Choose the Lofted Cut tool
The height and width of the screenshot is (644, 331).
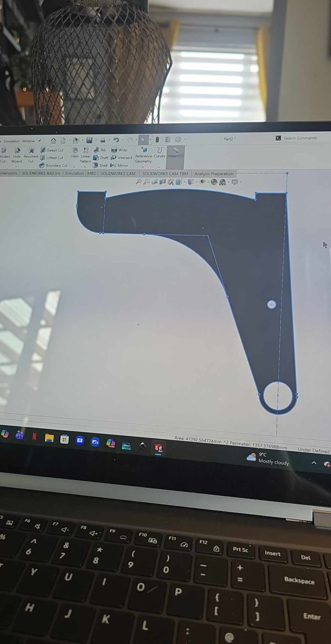point(51,158)
